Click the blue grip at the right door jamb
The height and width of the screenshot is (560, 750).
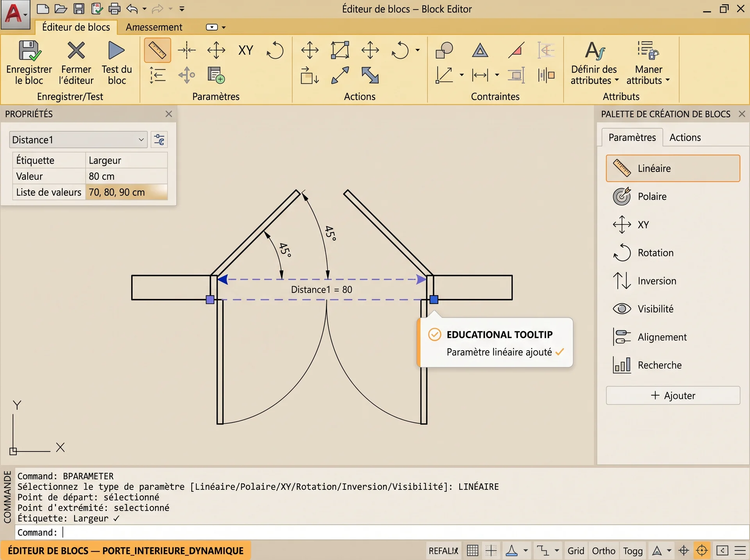pyautogui.click(x=434, y=300)
